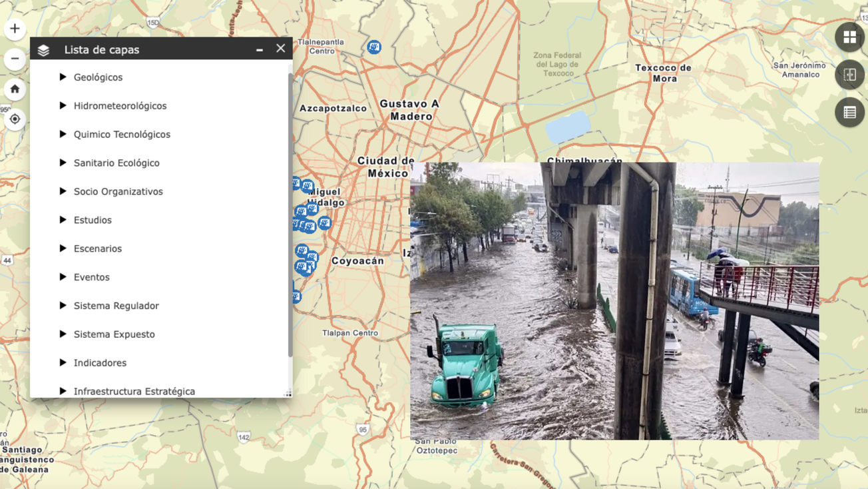The height and width of the screenshot is (489, 868).
Task: Expand the Estudios layer group
Action: point(63,220)
